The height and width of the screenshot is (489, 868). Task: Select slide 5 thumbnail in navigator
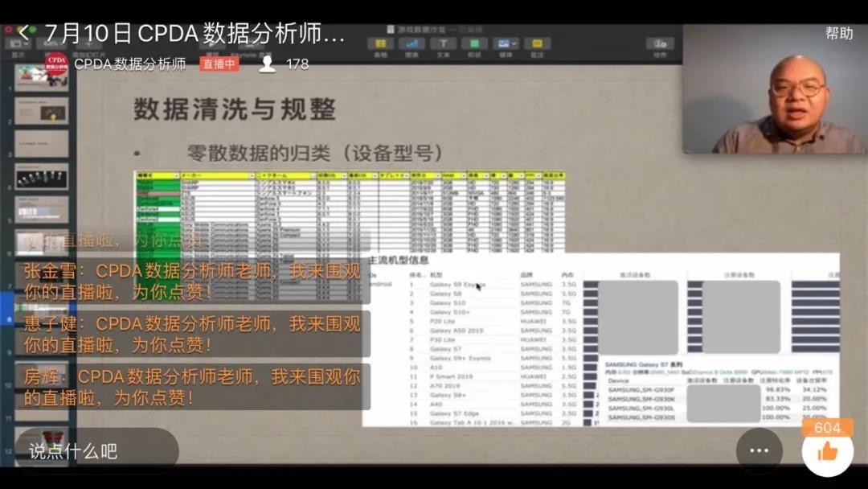[x=42, y=210]
